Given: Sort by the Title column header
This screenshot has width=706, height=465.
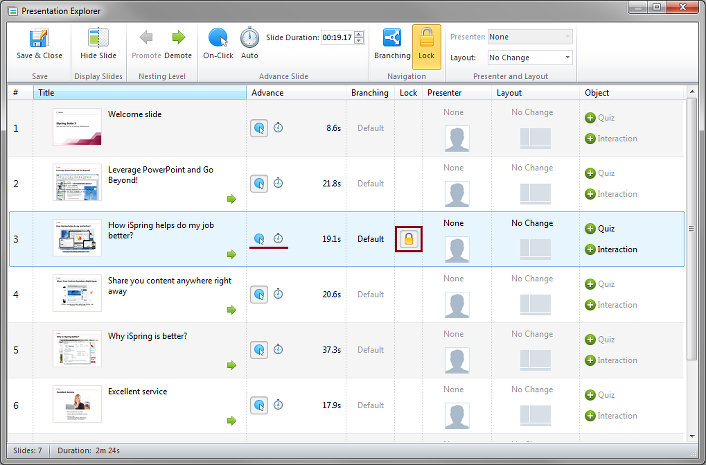Looking at the screenshot, I should [140, 93].
